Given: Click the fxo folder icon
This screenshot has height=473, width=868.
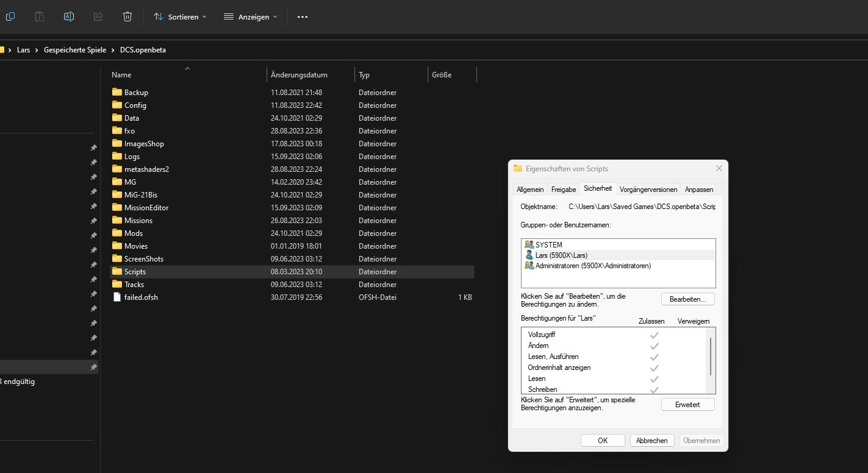Looking at the screenshot, I should pos(118,130).
